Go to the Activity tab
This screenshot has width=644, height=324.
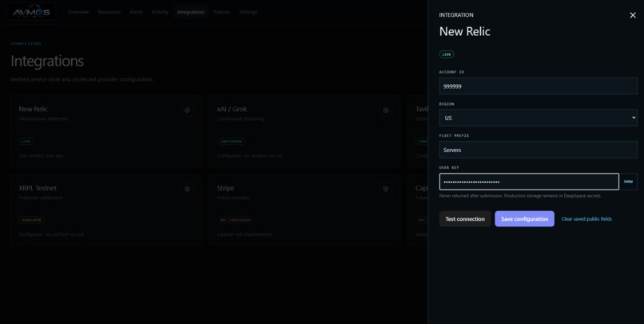(x=160, y=12)
